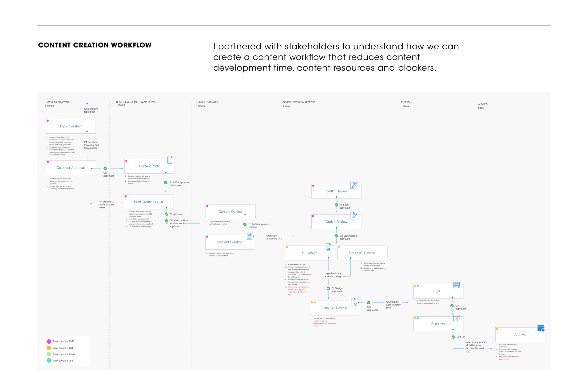Click orange Task occurs in CMS legend dot

click(x=49, y=348)
